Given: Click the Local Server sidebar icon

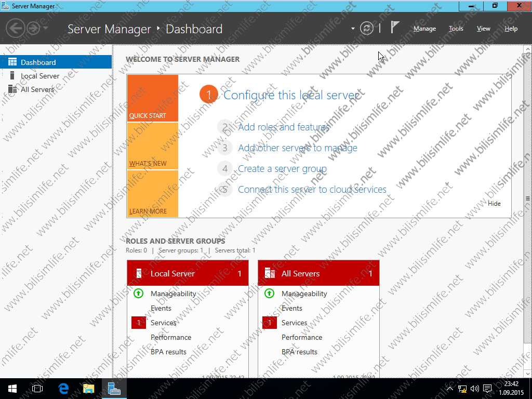Looking at the screenshot, I should pos(12,75).
